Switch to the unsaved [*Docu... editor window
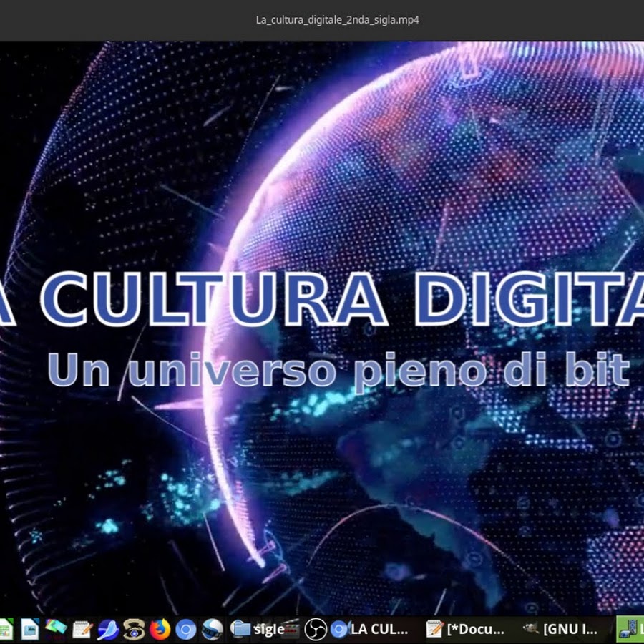Image resolution: width=644 pixels, height=644 pixels. coord(466,630)
